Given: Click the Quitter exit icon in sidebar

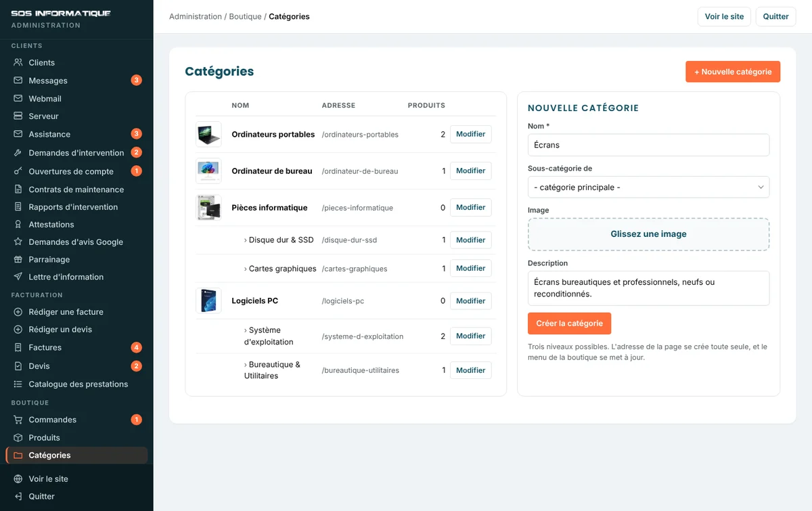Looking at the screenshot, I should point(18,497).
